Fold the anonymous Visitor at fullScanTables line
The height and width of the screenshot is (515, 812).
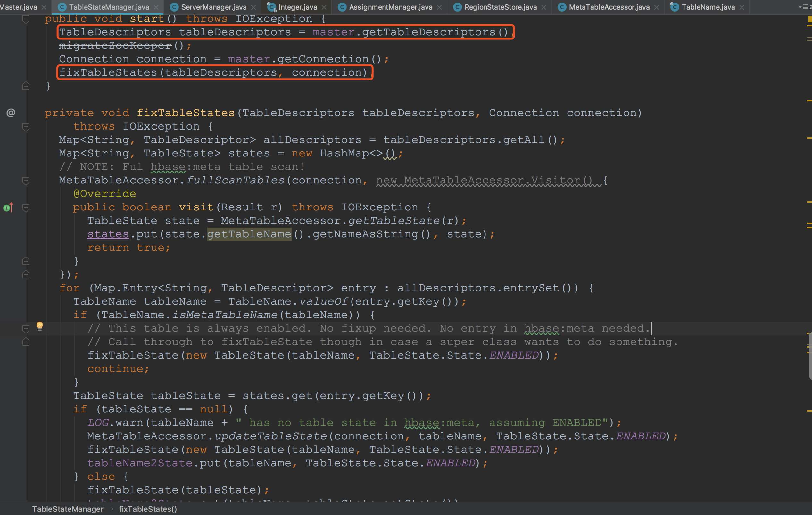coord(26,181)
